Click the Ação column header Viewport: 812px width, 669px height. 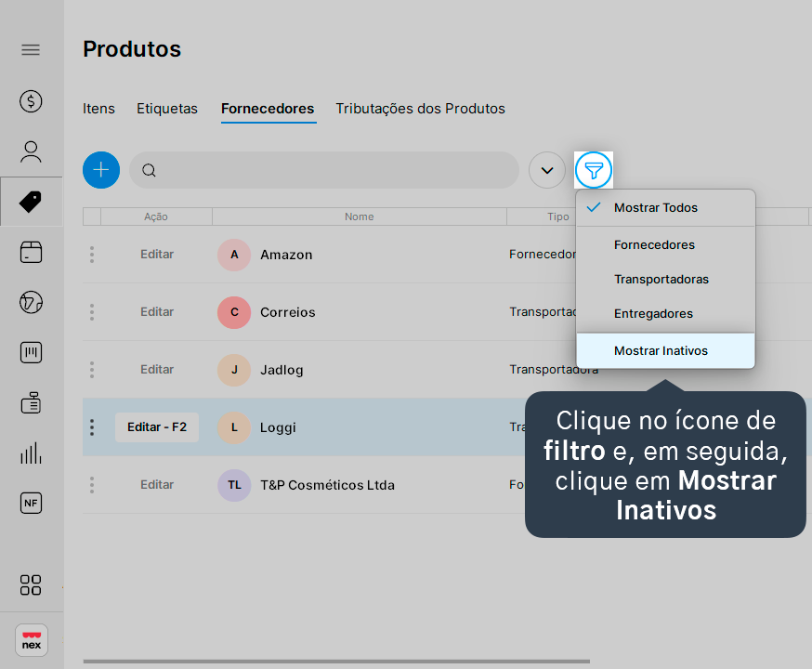[156, 216]
